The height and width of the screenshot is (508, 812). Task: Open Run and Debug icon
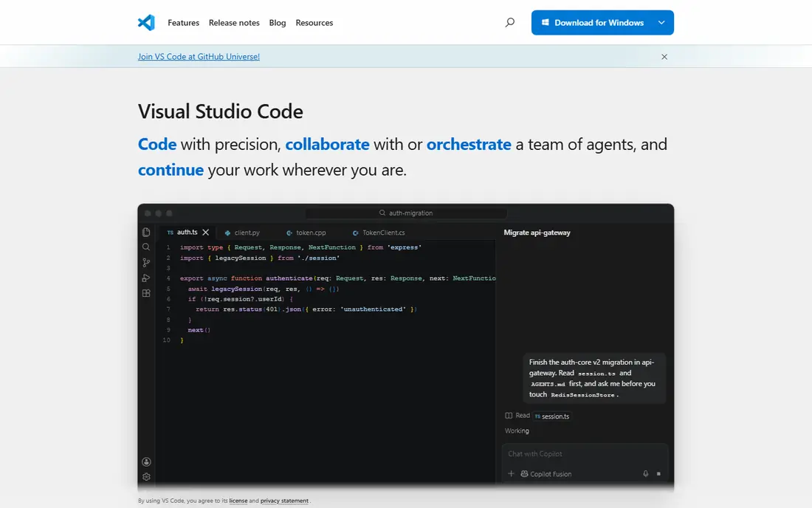click(x=146, y=278)
